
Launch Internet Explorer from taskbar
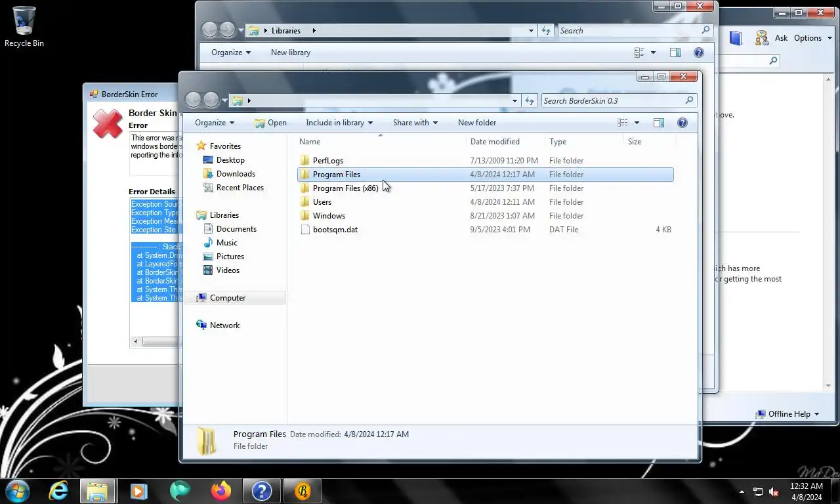click(x=58, y=491)
